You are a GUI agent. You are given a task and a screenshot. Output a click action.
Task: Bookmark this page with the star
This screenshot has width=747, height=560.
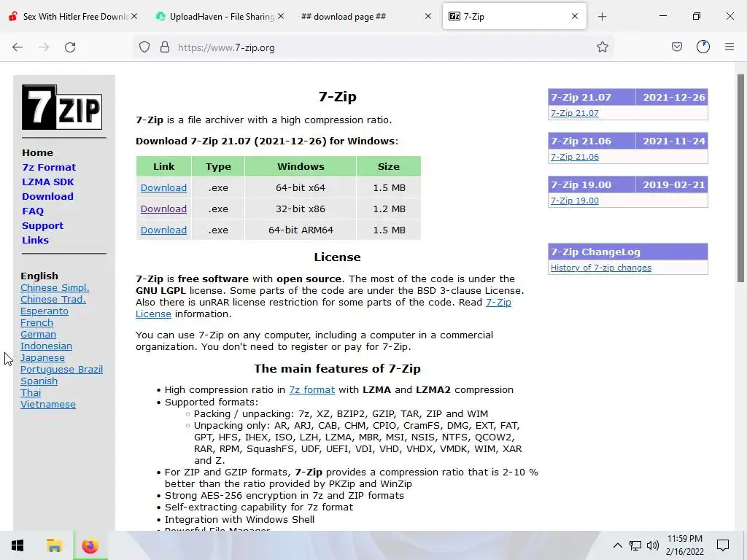602,47
